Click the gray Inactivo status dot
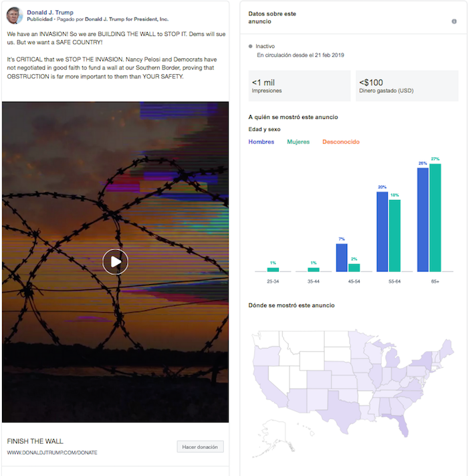Image resolution: width=468 pixels, height=476 pixels. [250, 46]
